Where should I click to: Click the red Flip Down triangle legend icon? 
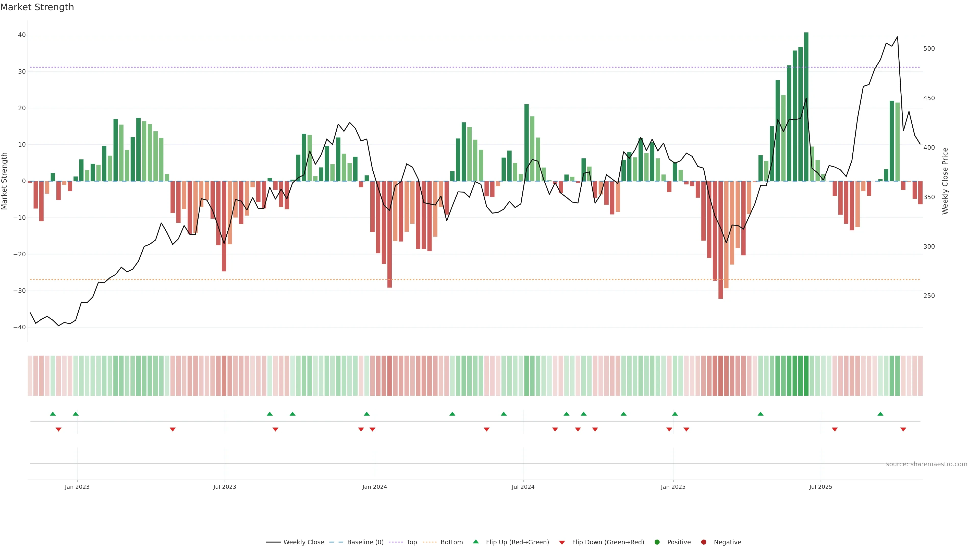click(x=562, y=542)
